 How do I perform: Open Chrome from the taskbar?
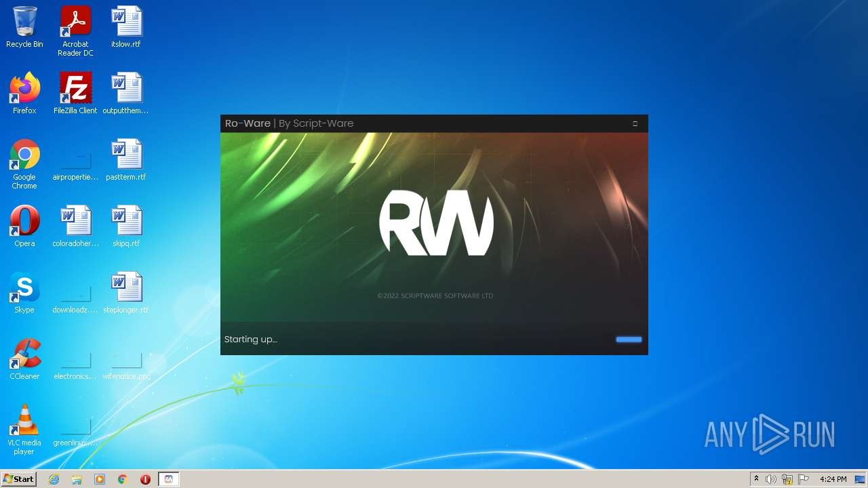coord(123,479)
